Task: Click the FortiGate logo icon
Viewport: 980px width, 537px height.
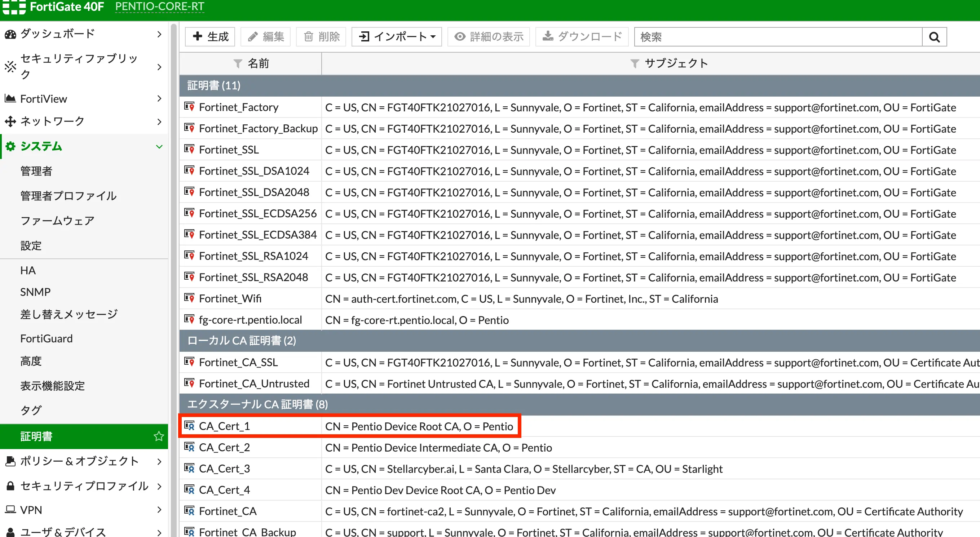Action: [14, 7]
